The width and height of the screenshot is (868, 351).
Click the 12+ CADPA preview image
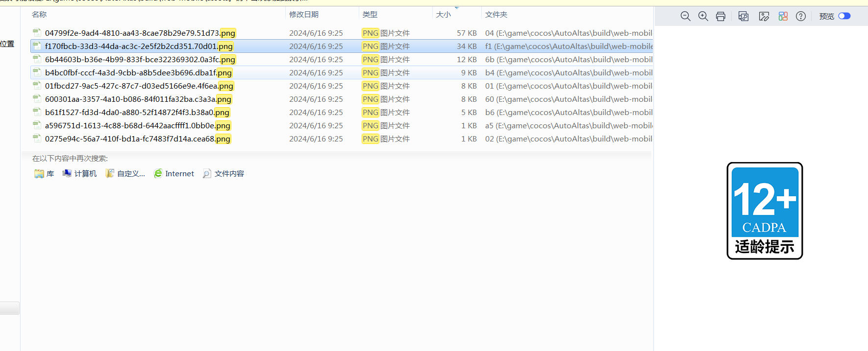pos(765,211)
